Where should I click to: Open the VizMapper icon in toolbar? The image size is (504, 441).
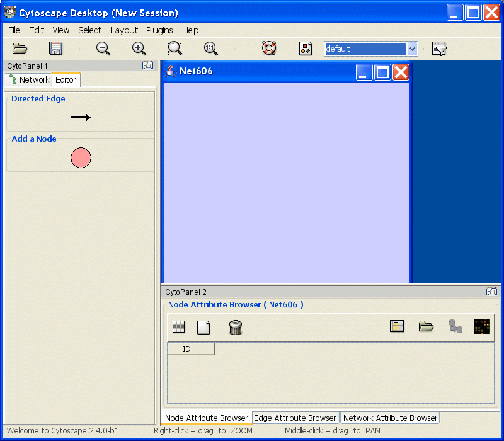[306, 49]
